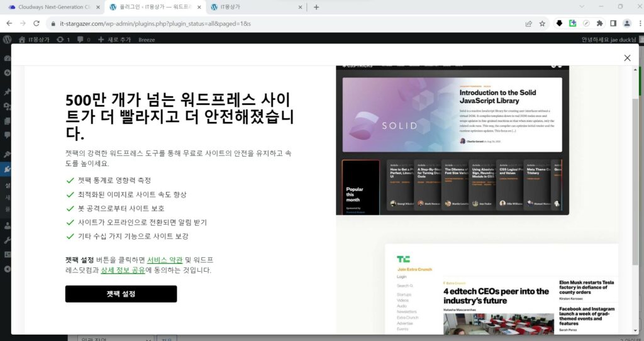Click the modal scrollbar down arrow

pyautogui.click(x=635, y=330)
